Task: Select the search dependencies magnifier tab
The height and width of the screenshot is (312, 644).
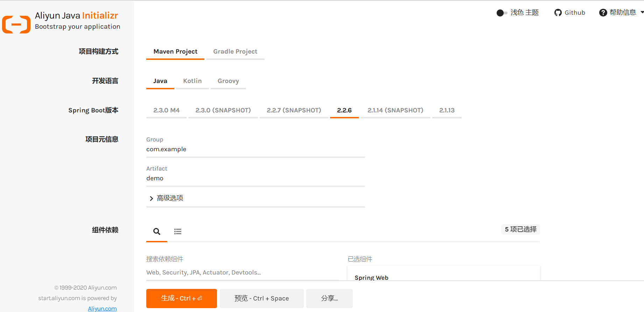Action: [157, 231]
